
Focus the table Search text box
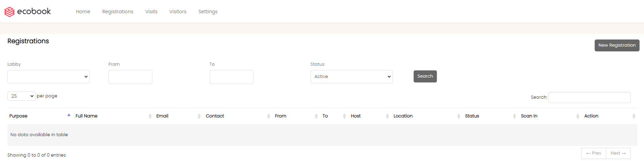point(590,97)
